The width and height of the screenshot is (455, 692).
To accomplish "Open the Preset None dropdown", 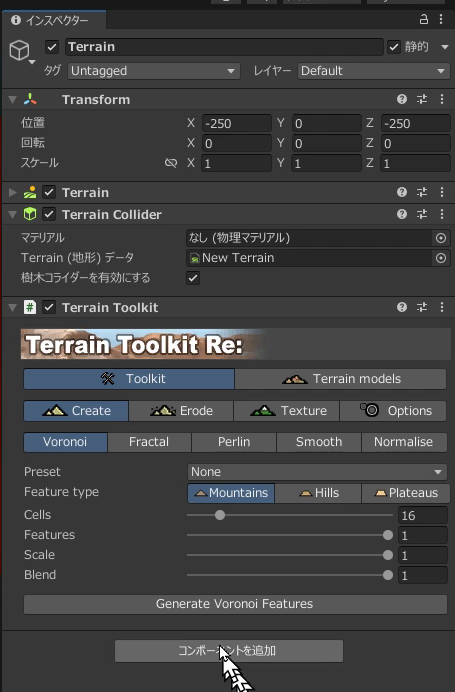I will (x=317, y=472).
